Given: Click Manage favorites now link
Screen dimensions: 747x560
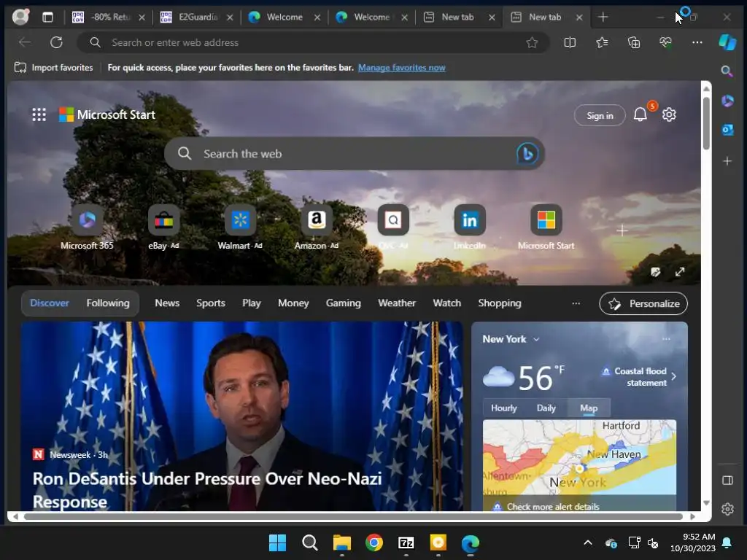Looking at the screenshot, I should coord(402,68).
